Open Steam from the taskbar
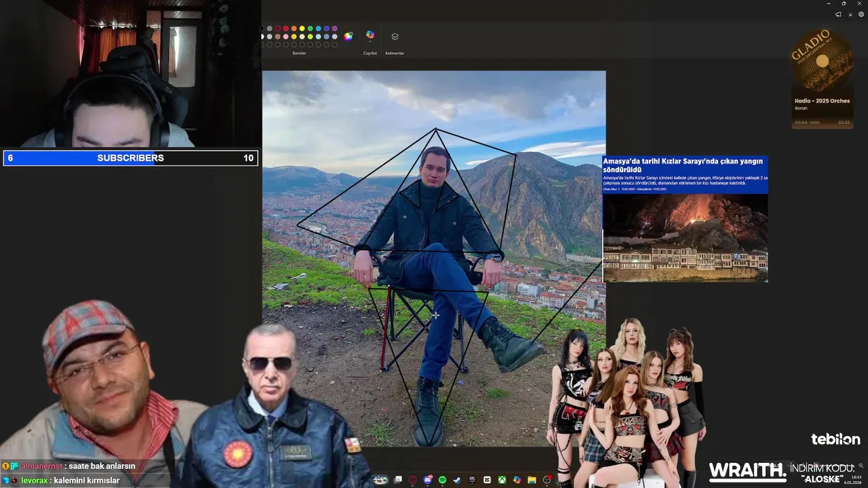This screenshot has width=868, height=488. pos(457,480)
